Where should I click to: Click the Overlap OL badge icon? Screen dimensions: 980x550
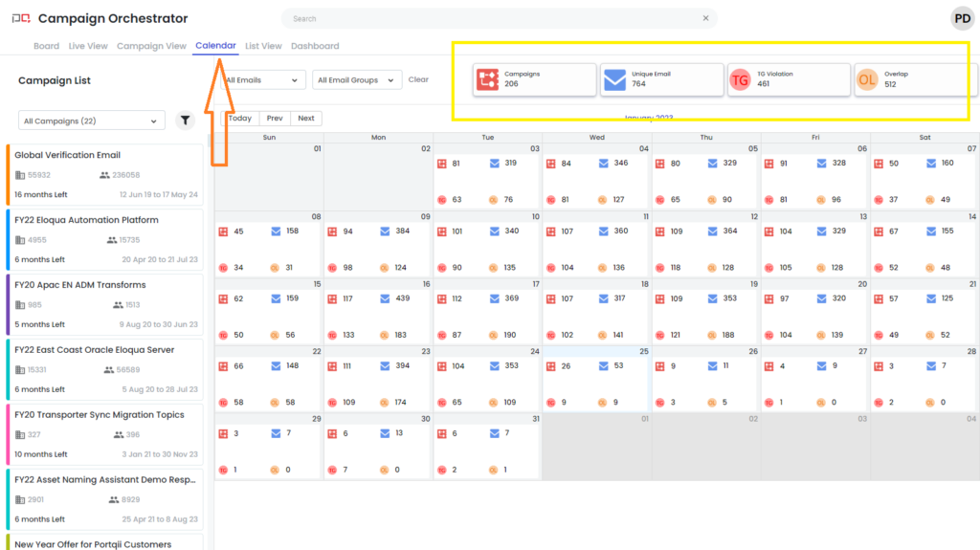point(866,80)
